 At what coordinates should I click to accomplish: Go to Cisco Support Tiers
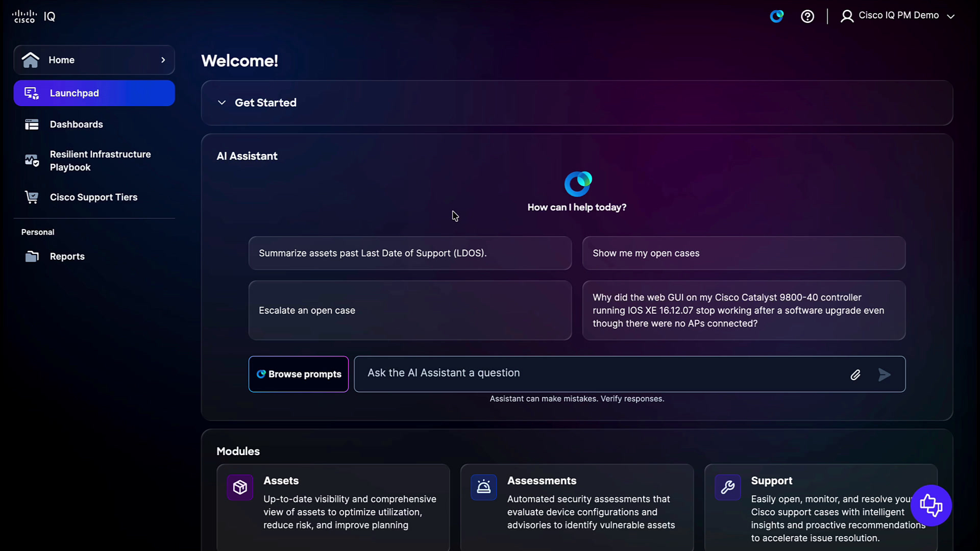tap(94, 197)
